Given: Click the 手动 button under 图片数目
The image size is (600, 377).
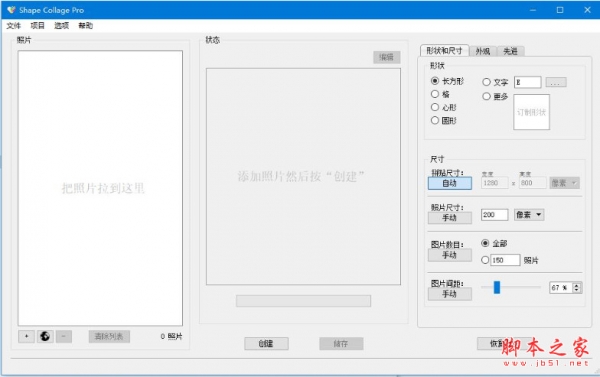Looking at the screenshot, I should click(x=450, y=255).
